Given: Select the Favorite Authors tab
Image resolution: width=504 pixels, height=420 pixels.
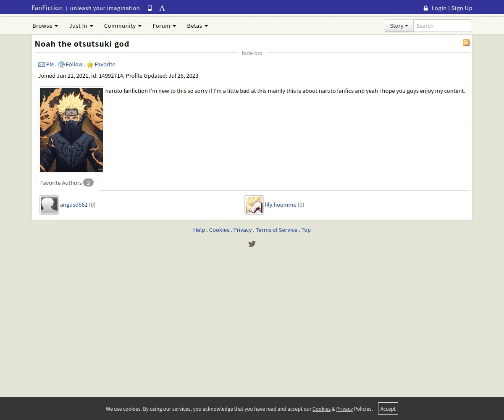Looking at the screenshot, I should tap(67, 183).
